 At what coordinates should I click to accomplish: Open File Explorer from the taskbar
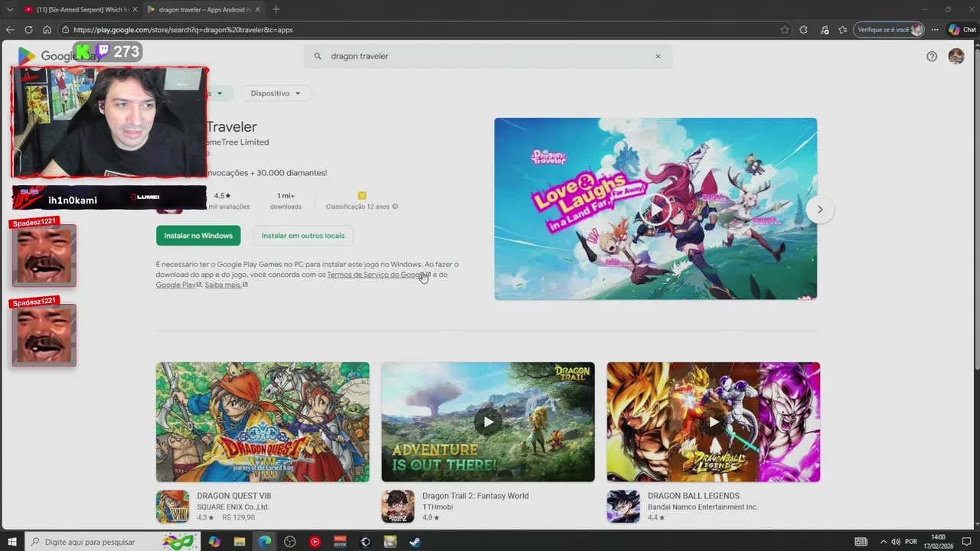click(x=240, y=542)
